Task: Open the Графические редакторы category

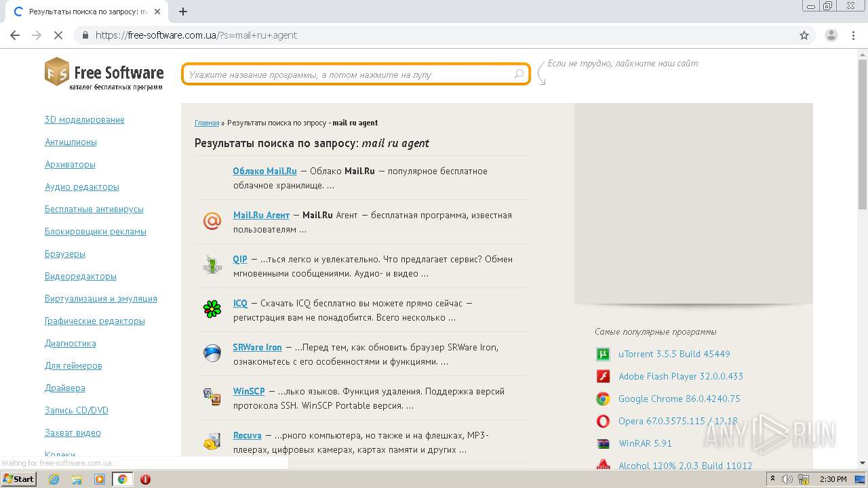Action: (95, 321)
